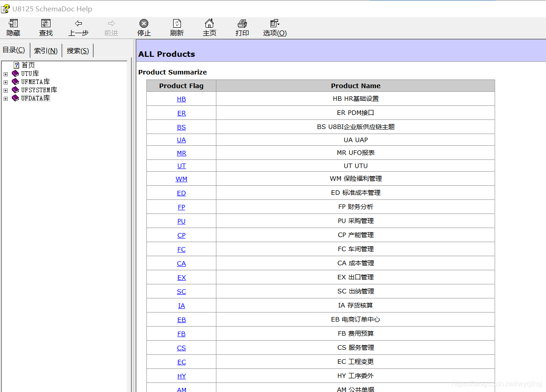Viewport: 546px width, 392px height.
Task: Select UFMETA库 tree item label
Action: click(x=35, y=82)
